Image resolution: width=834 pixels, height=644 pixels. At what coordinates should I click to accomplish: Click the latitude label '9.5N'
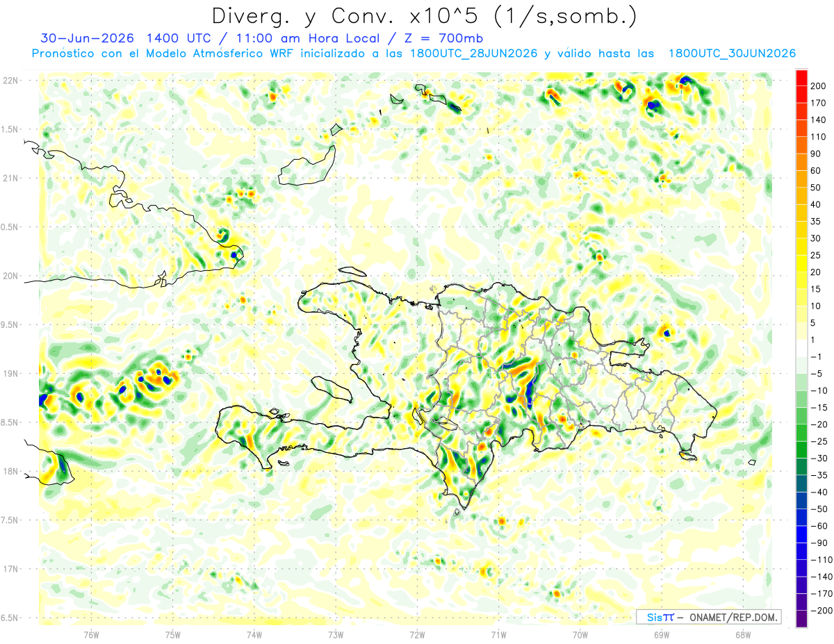click(10, 325)
